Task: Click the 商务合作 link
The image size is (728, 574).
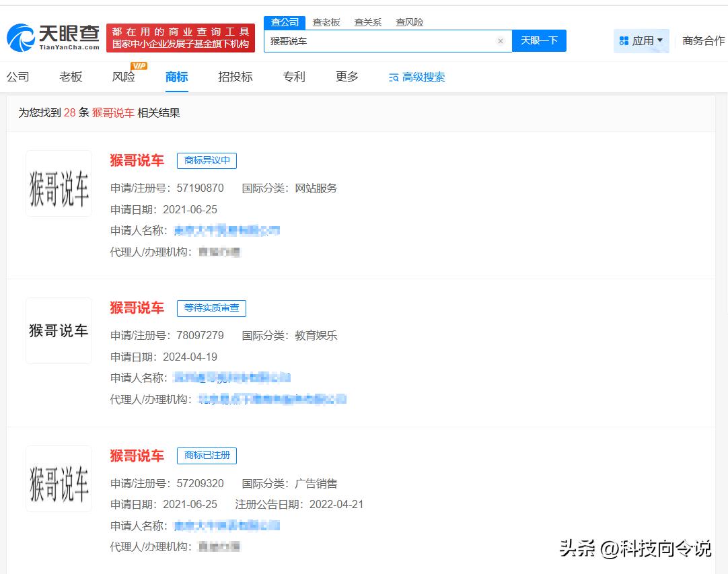Action: point(703,41)
